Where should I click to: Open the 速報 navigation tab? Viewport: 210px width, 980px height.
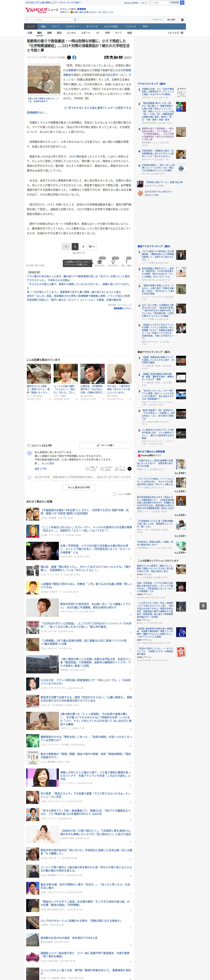coord(43,27)
